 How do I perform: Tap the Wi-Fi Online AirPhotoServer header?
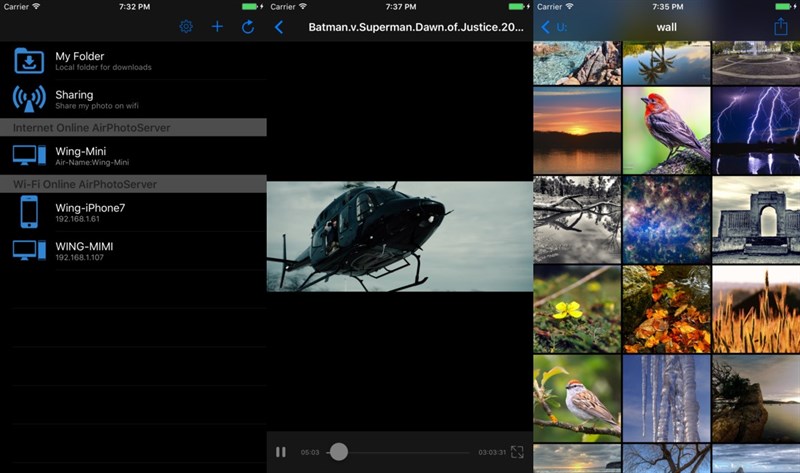(133, 184)
